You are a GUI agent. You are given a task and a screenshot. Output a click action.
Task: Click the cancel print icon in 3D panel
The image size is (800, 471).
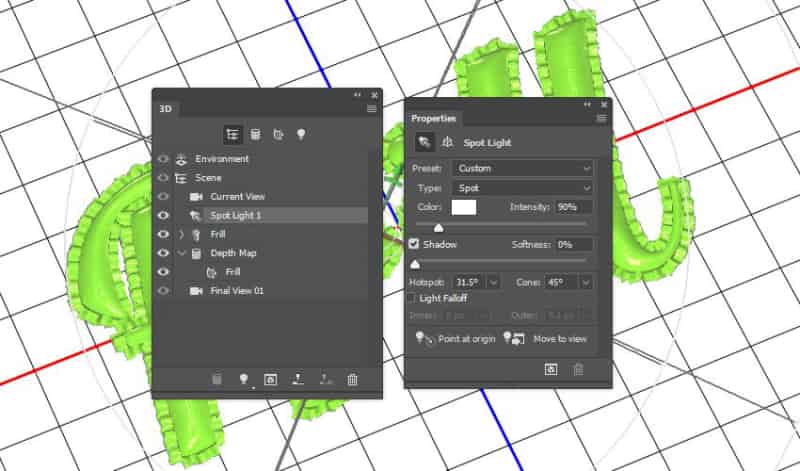click(x=325, y=379)
